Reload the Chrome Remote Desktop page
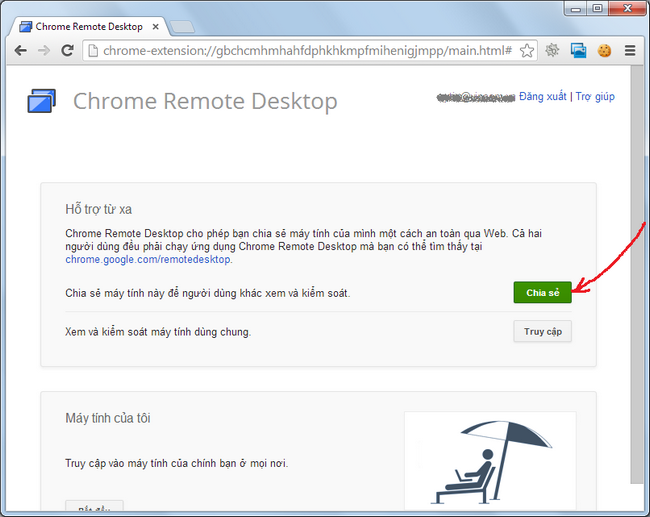Screen dimensions: 650x517 (x=68, y=50)
